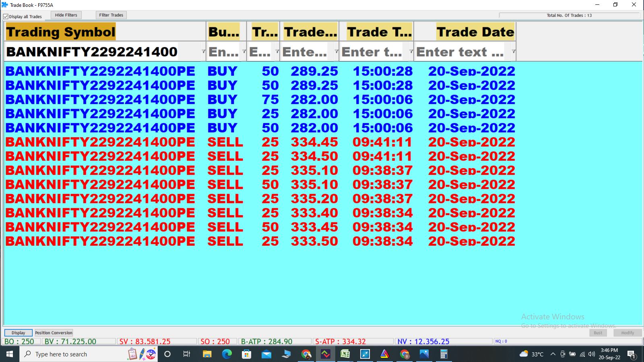Select the SELL trade at price 333.50
This screenshot has height=362, width=644.
(x=260, y=241)
